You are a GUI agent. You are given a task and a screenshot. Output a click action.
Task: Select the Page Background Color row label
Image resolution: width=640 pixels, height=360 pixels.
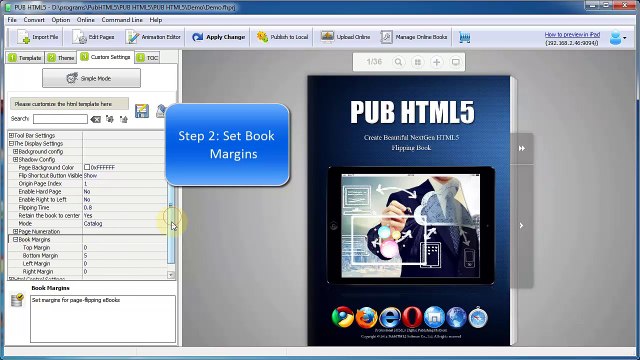pyautogui.click(x=46, y=167)
